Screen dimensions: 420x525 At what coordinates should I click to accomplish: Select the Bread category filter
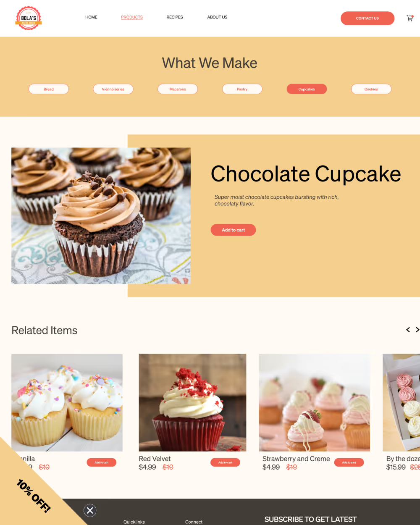tap(49, 89)
